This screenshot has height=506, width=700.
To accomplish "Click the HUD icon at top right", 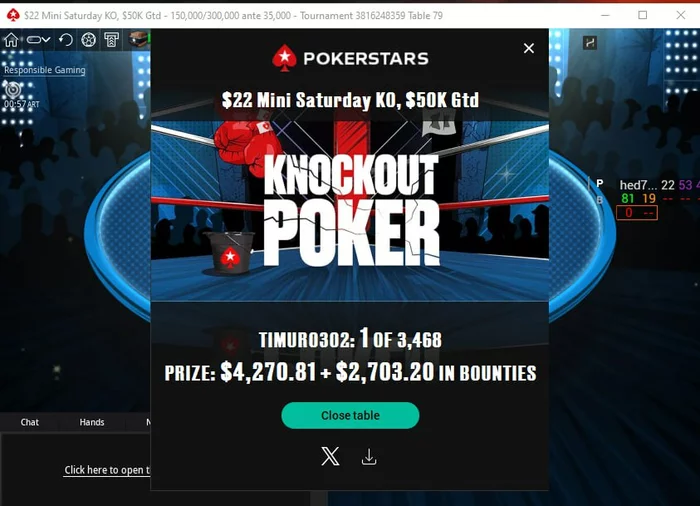I will (x=590, y=43).
